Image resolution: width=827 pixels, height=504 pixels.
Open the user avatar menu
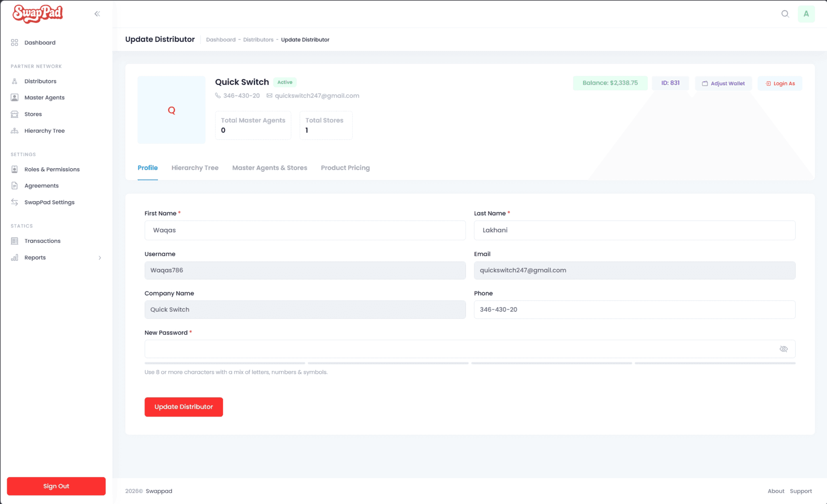click(806, 14)
